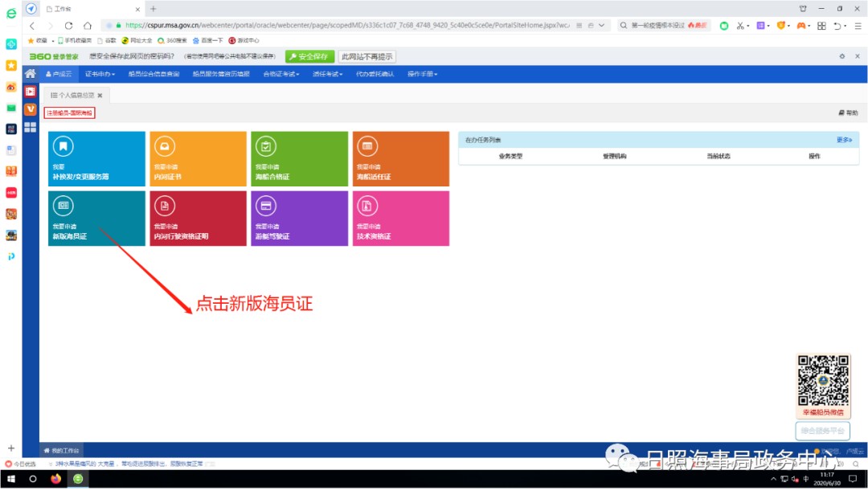
Task: Click the 当前状态 column header
Action: [x=719, y=156]
